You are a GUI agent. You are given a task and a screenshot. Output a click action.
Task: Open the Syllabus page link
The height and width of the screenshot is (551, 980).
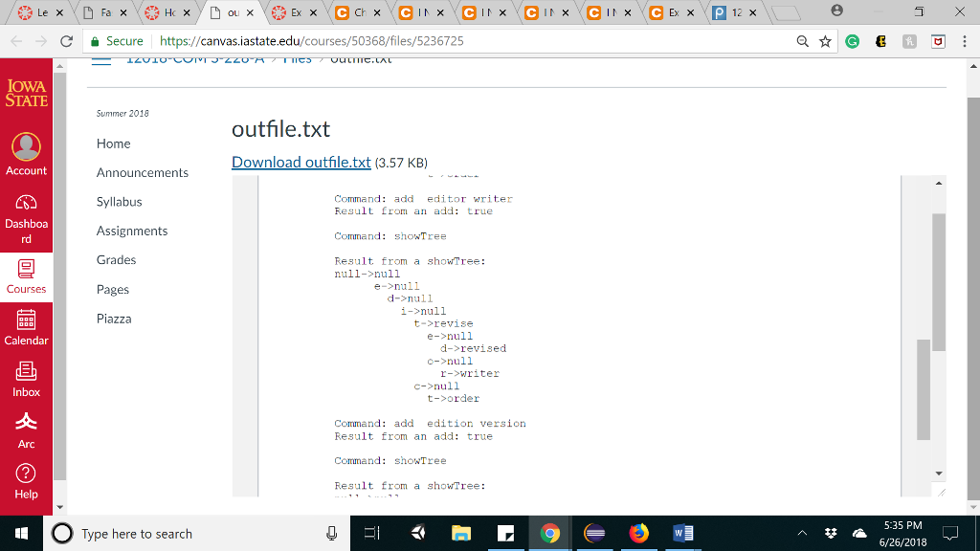(119, 201)
